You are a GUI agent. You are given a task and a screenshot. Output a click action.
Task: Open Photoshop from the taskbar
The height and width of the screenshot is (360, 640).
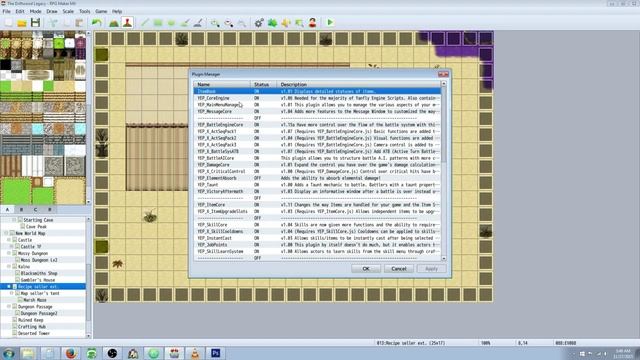216,353
